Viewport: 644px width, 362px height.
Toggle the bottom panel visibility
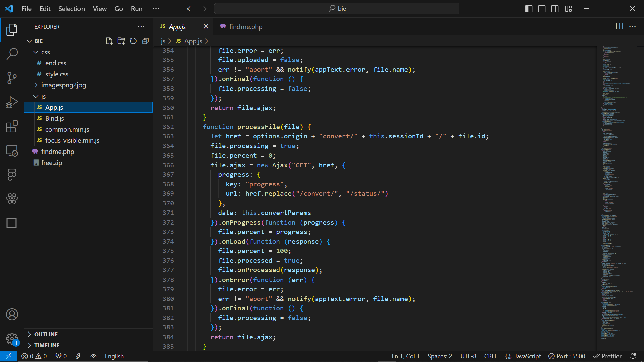click(x=542, y=9)
